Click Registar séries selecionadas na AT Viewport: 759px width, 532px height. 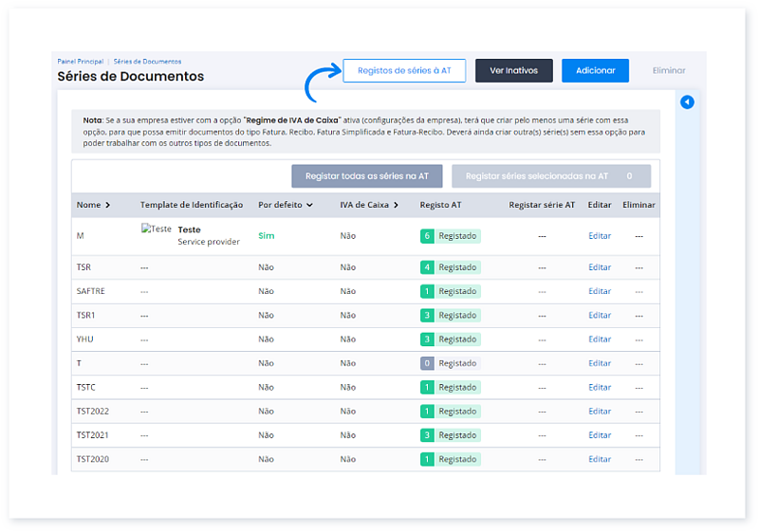550,176
